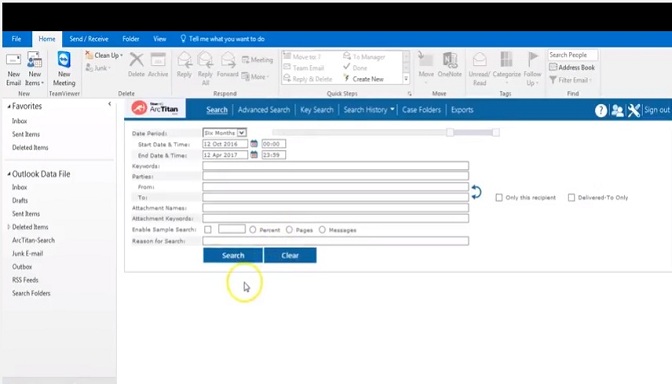The width and height of the screenshot is (672, 384).
Task: Open the Categorize menu
Action: click(507, 68)
